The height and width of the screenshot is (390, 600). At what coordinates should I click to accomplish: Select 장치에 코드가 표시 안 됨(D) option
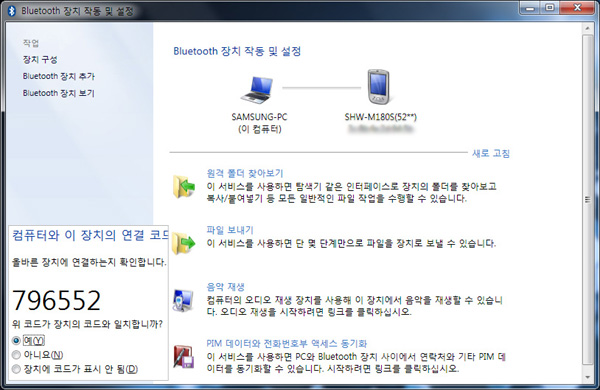16,369
